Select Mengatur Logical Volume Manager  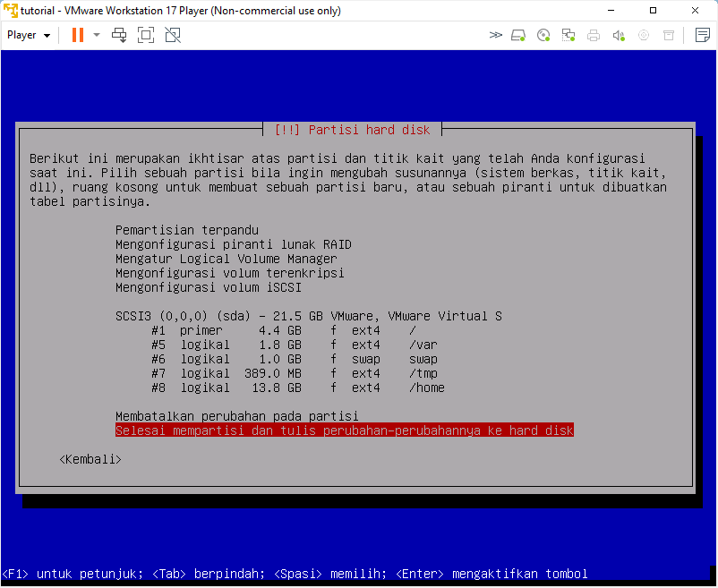pos(227,259)
